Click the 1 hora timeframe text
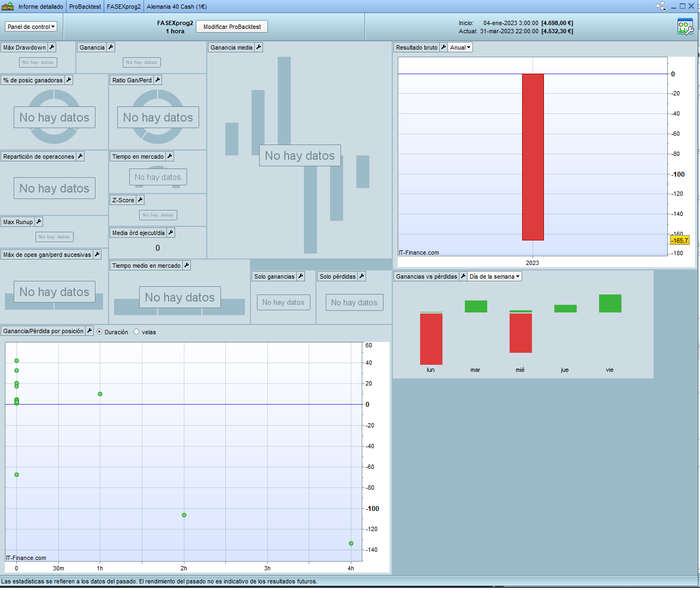This screenshot has height=590, width=700. coord(175,31)
